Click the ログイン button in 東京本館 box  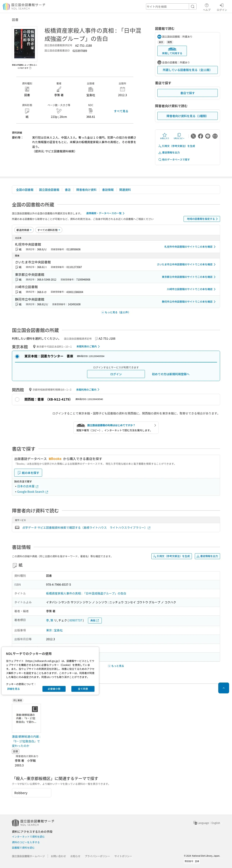(116, 374)
